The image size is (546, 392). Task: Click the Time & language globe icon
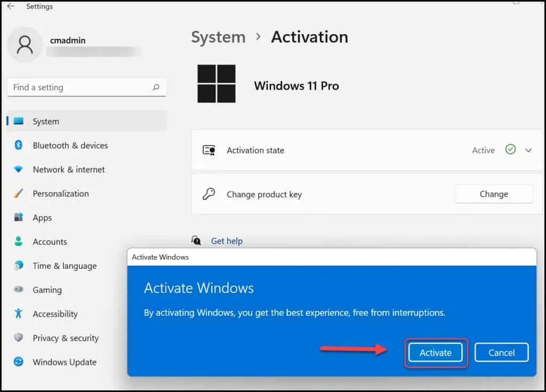pyautogui.click(x=19, y=265)
